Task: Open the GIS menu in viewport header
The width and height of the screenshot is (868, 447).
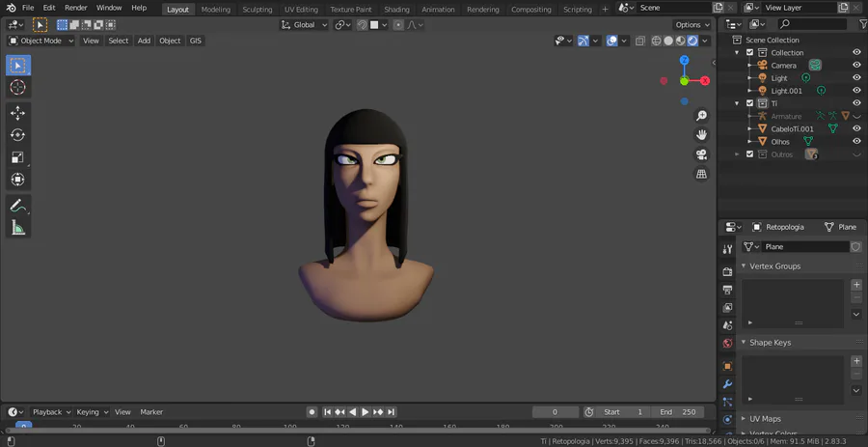Action: (196, 41)
